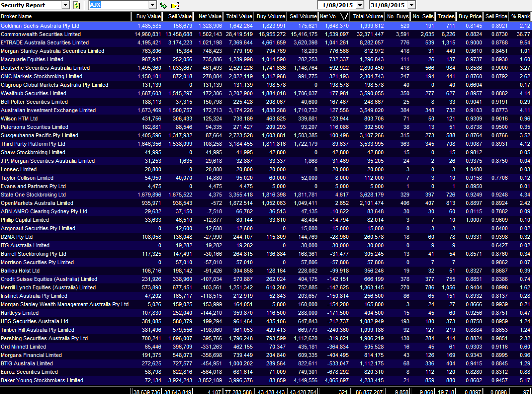Open the Security Report type dropdown
The image size is (532, 394).
(x=66, y=5)
